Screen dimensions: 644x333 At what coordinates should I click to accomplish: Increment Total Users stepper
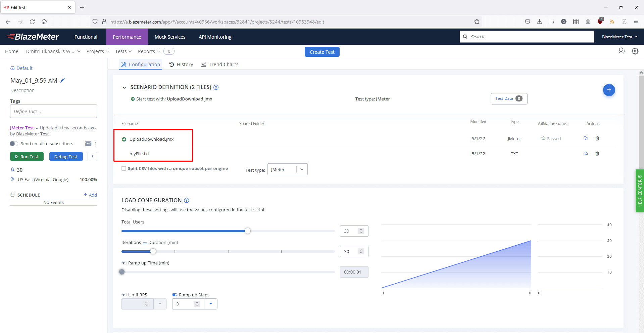[361, 230]
